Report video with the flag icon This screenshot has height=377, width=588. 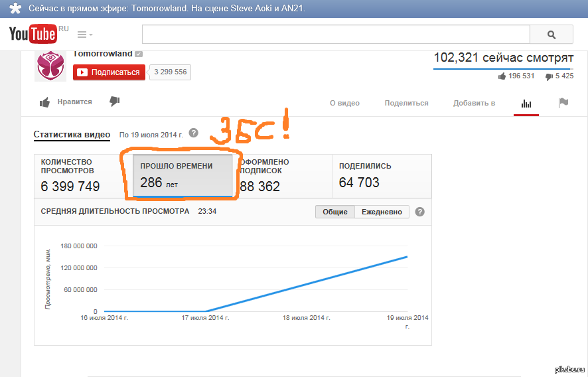pyautogui.click(x=563, y=103)
